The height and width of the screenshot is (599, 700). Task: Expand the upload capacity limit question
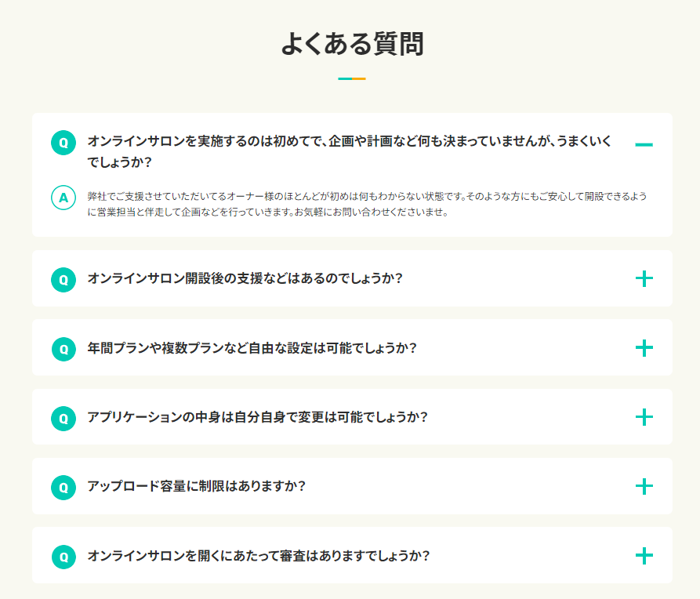(644, 486)
